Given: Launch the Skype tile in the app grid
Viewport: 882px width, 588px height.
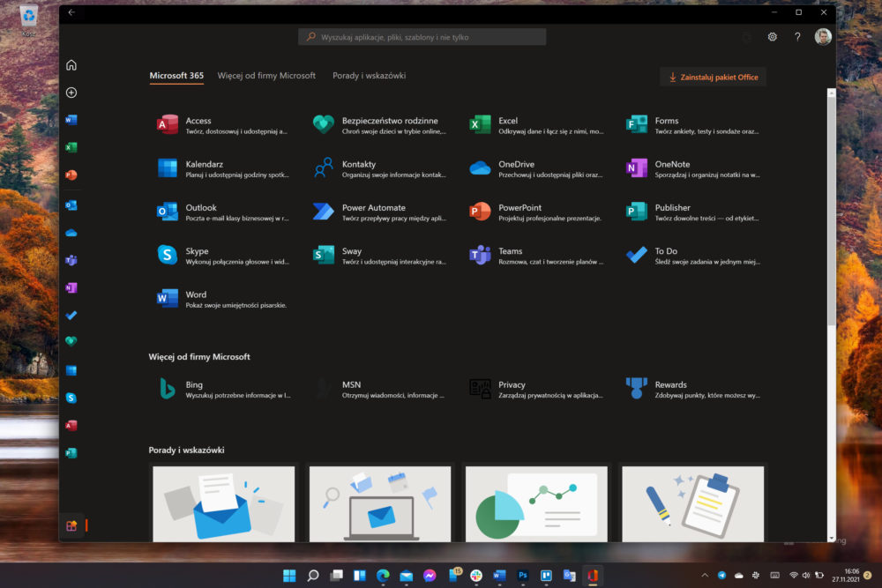Looking at the screenshot, I should [x=223, y=256].
